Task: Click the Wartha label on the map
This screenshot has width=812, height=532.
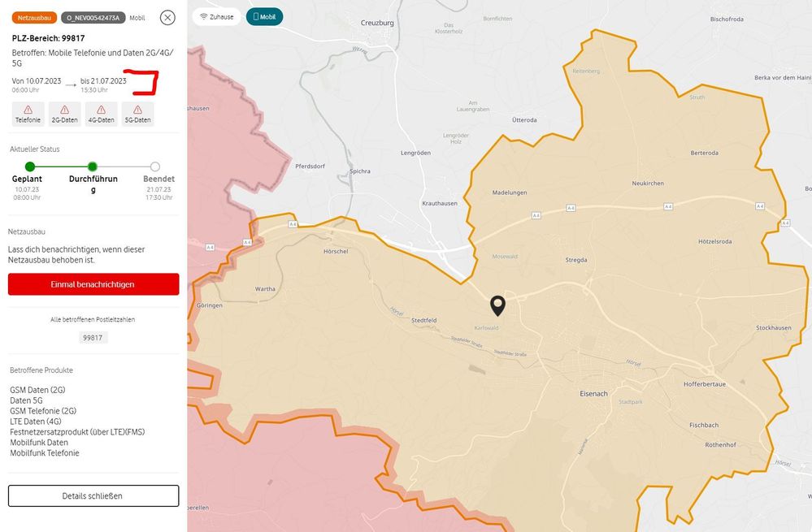Action: (x=265, y=289)
